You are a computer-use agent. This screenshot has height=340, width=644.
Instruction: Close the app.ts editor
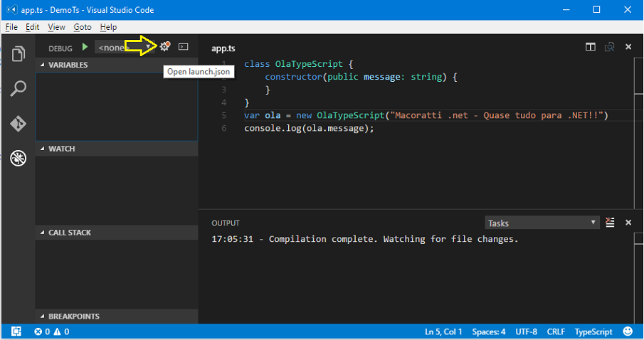tap(628, 47)
